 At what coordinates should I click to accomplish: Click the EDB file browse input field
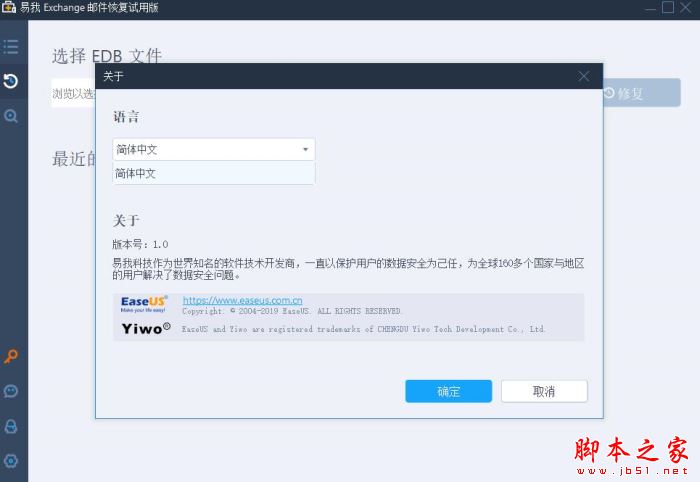point(74,94)
